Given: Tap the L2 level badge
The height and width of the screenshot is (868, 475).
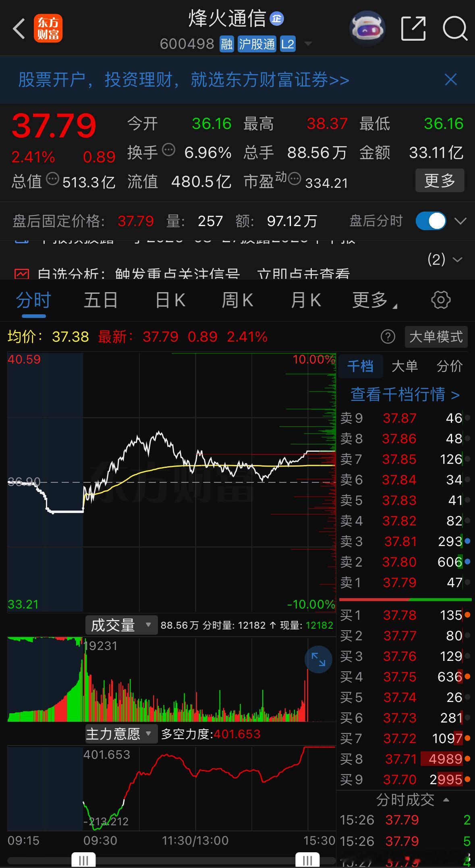Looking at the screenshot, I should coord(288,44).
